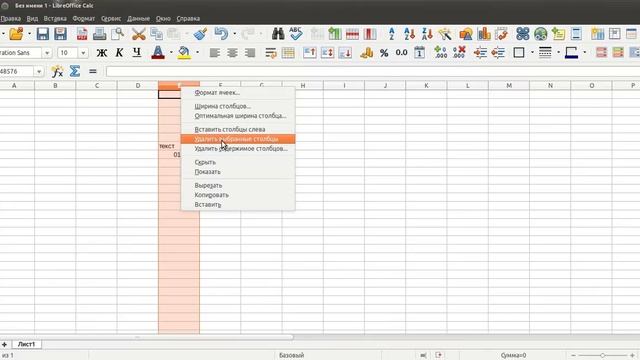Align cell text to the left
This screenshot has height=360, width=640.
pos(215,53)
